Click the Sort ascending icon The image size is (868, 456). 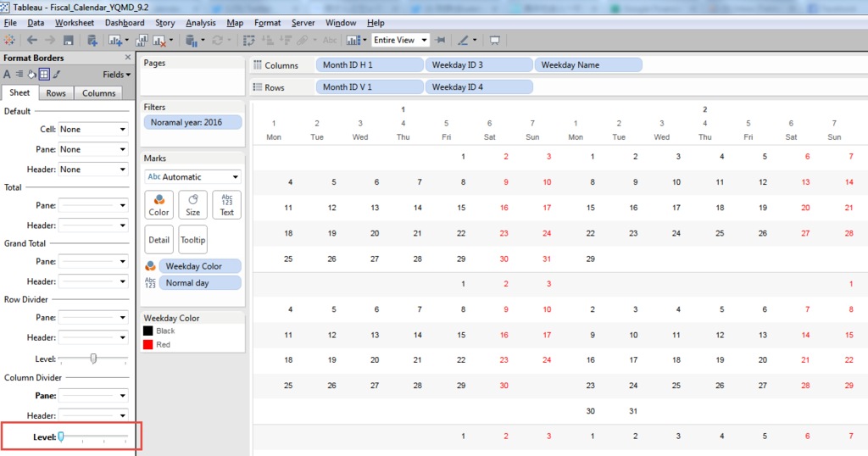point(267,40)
